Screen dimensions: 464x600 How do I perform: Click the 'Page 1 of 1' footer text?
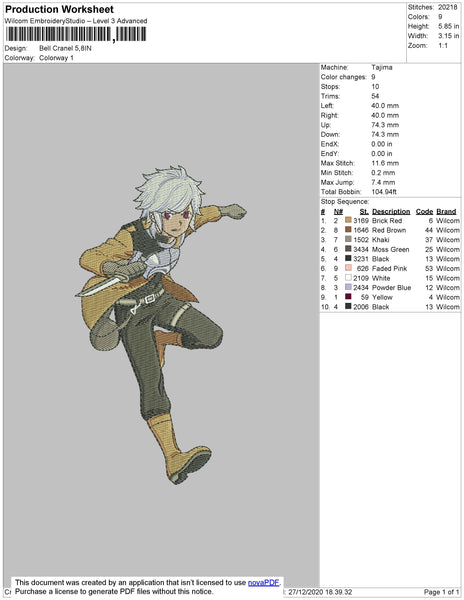[442, 592]
